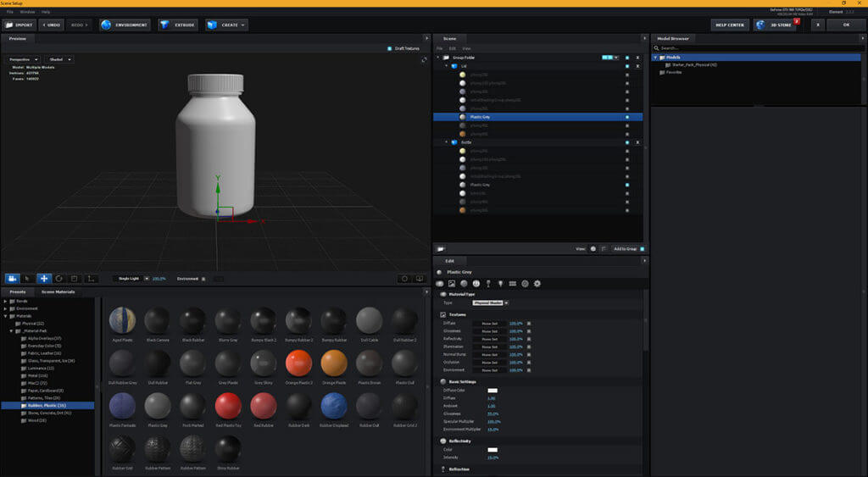This screenshot has height=477, width=868.
Task: Select the Orange Plastic 2 material preset
Action: point(299,363)
